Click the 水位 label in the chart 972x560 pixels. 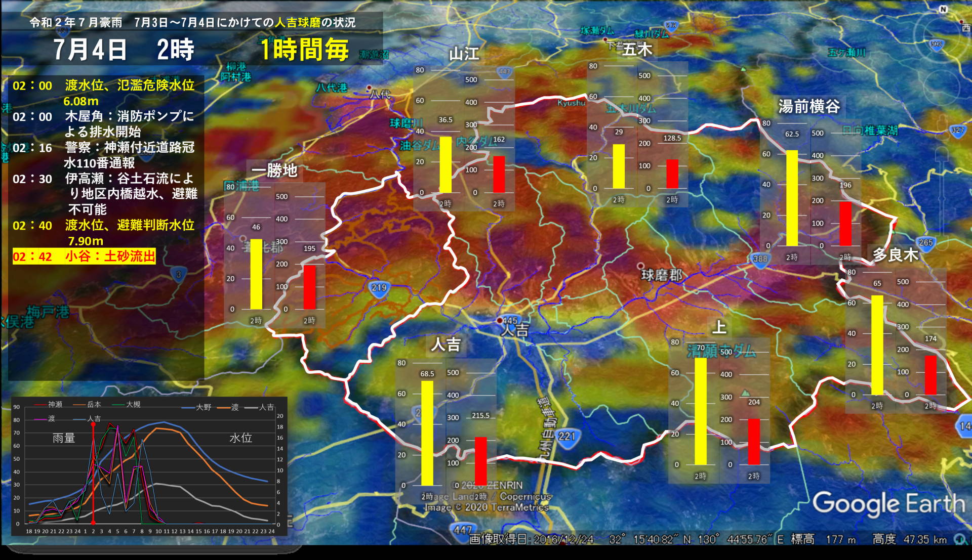point(240,438)
